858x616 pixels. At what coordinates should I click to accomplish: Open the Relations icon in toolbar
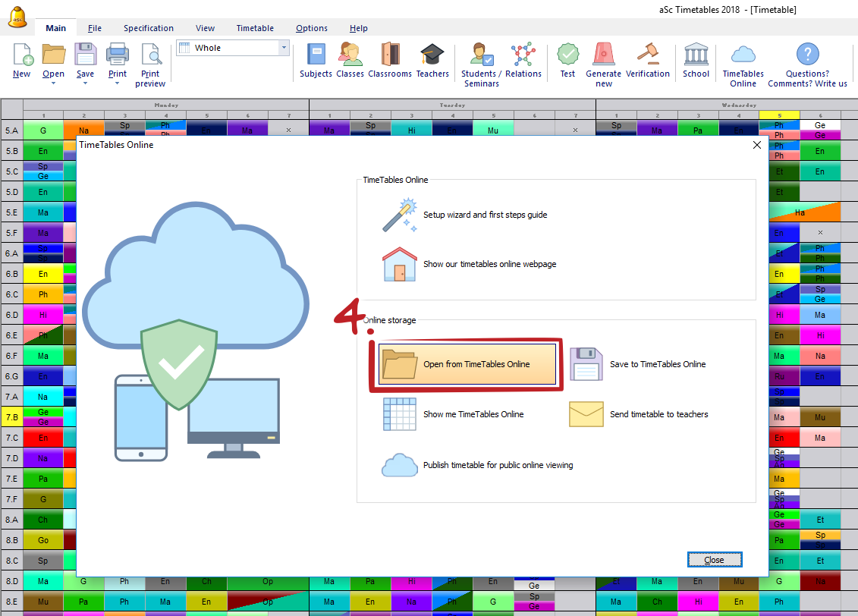(x=523, y=55)
